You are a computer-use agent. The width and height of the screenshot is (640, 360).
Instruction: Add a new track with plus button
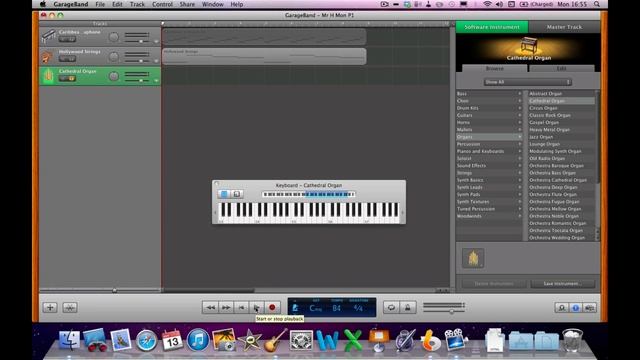click(x=50, y=307)
